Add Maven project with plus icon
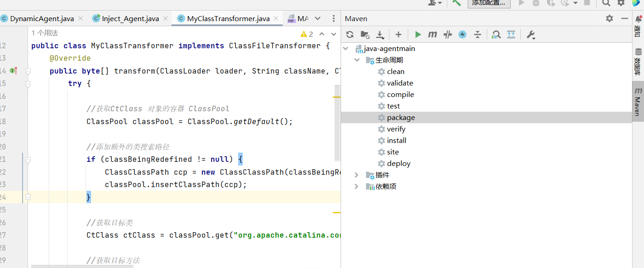The height and width of the screenshot is (268, 644). pos(399,34)
